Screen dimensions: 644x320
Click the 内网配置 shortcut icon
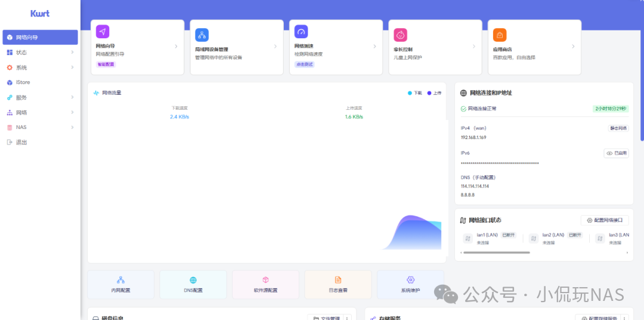click(120, 280)
